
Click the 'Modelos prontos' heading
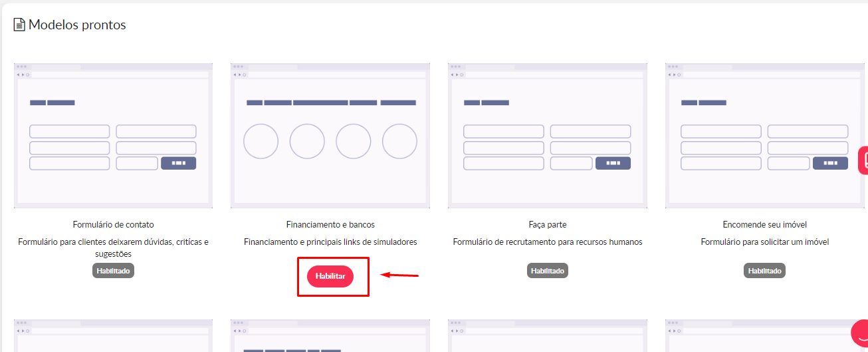point(77,25)
